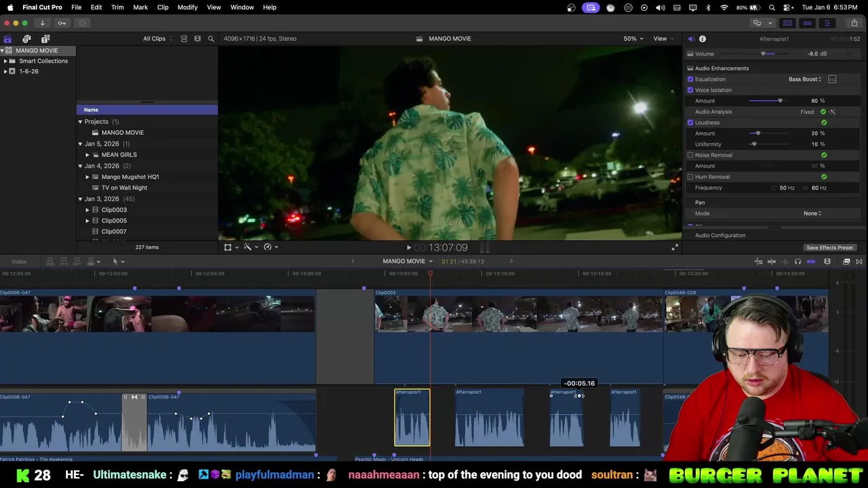The image size is (868, 488).
Task: Open the macOS Control Center icon
Action: (787, 7)
